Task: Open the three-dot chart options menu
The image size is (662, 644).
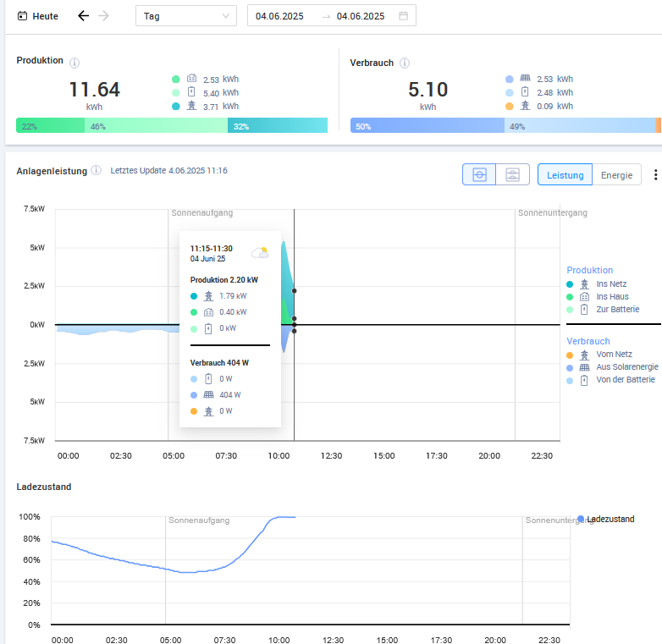Action: [655, 175]
